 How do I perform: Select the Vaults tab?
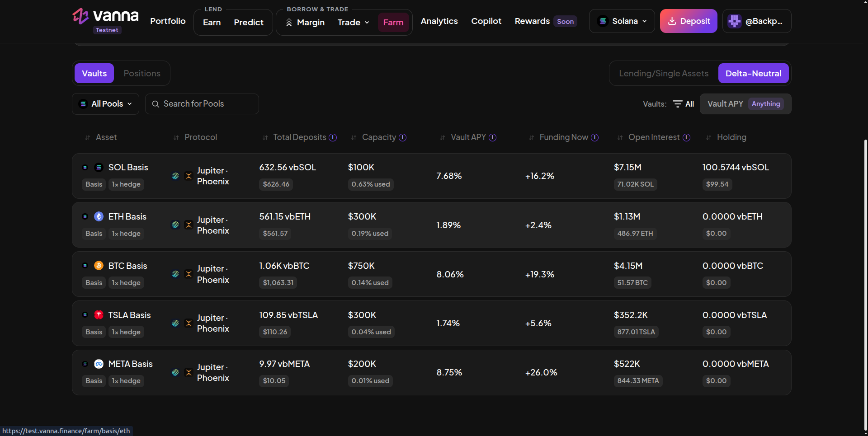[x=94, y=73]
